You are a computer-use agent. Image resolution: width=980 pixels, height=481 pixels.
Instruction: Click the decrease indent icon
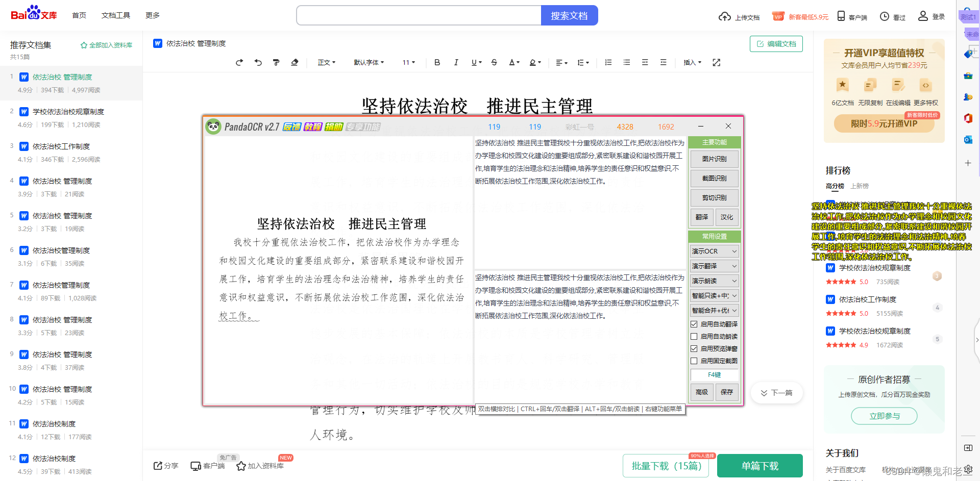tap(645, 62)
